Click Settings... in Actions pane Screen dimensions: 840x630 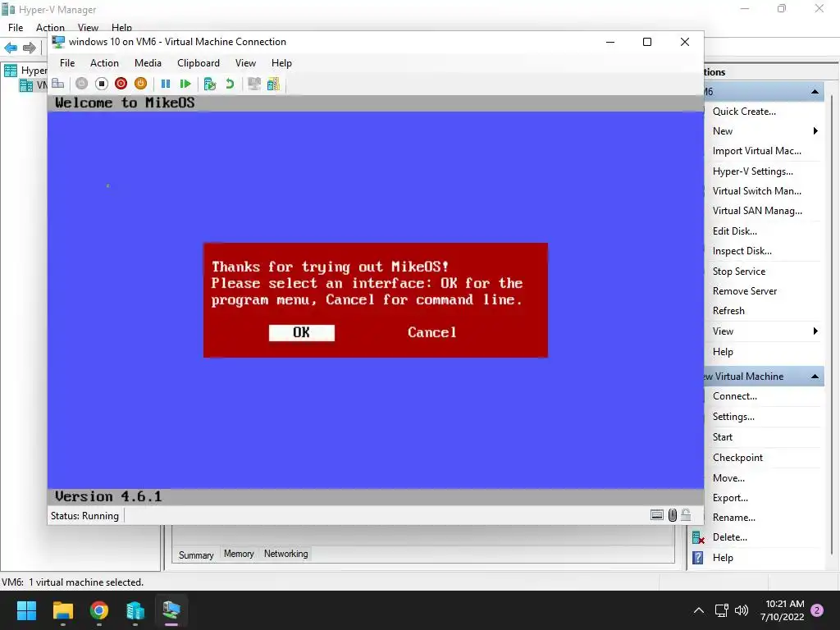pyautogui.click(x=733, y=417)
